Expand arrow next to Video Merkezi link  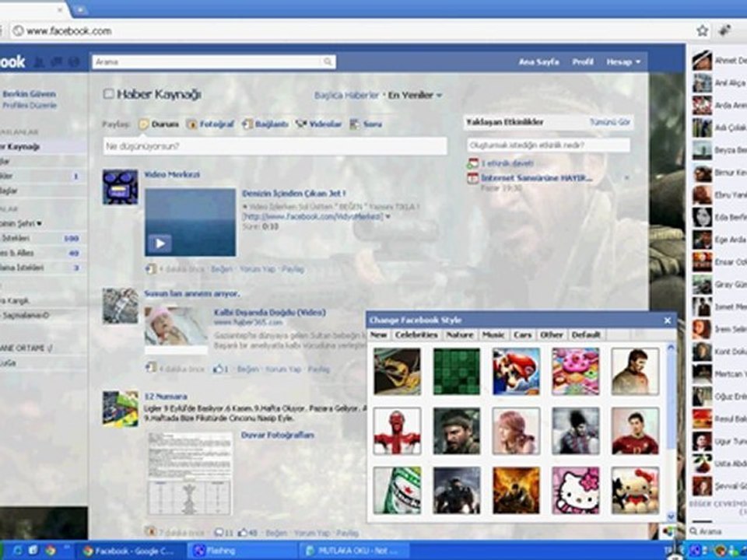[388, 217]
